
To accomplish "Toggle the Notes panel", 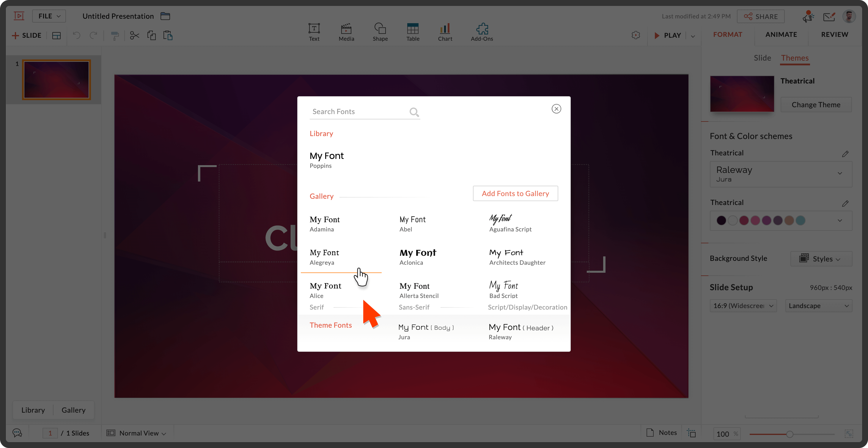I will pos(662,433).
